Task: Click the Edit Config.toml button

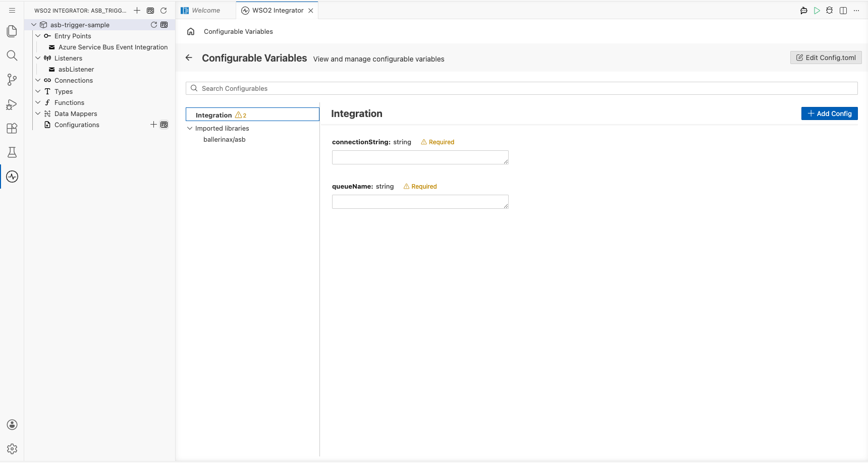Action: [x=826, y=57]
